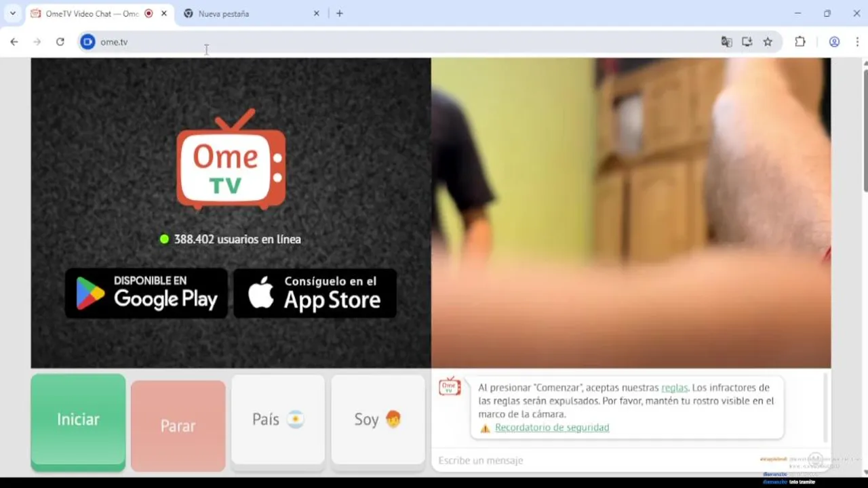Click the Argentina flag icon
868x488 pixels.
tap(295, 420)
